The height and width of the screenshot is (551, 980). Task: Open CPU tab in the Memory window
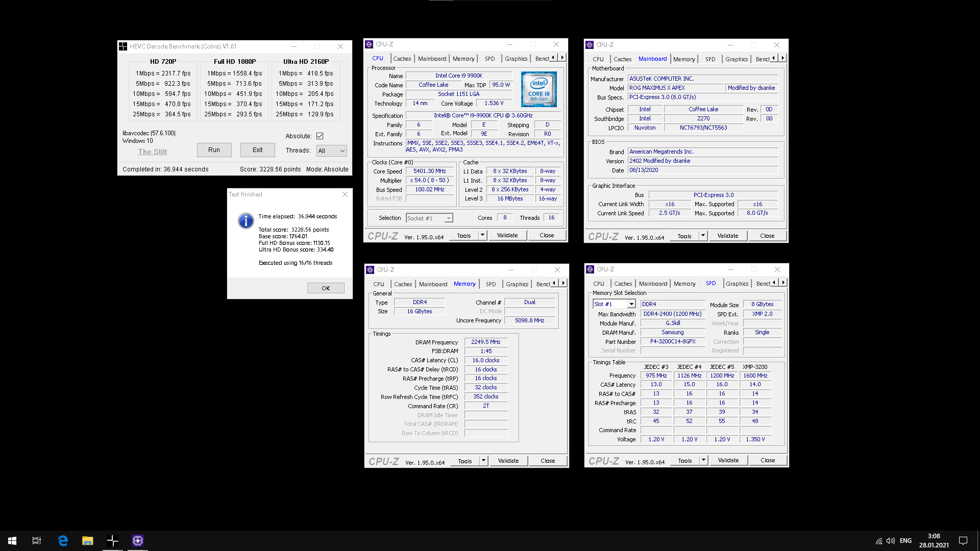(379, 284)
